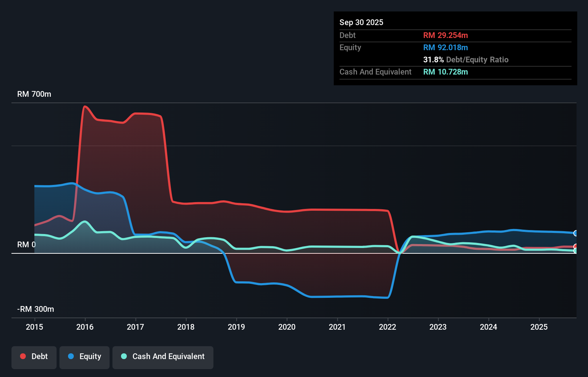Open the Debt/Equity Ratio details row

tap(466, 60)
